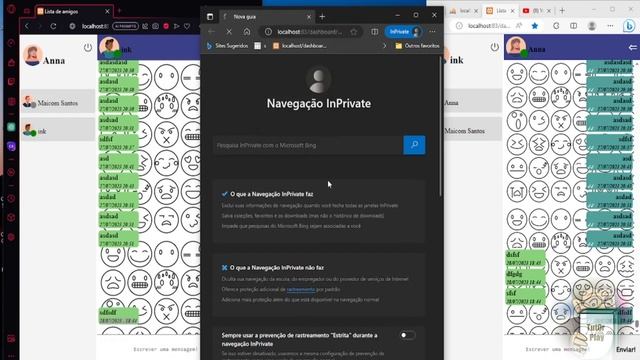This screenshot has height=360, width=640.
Task: Expand favorites bar overflow chevron
Action: 384,46
